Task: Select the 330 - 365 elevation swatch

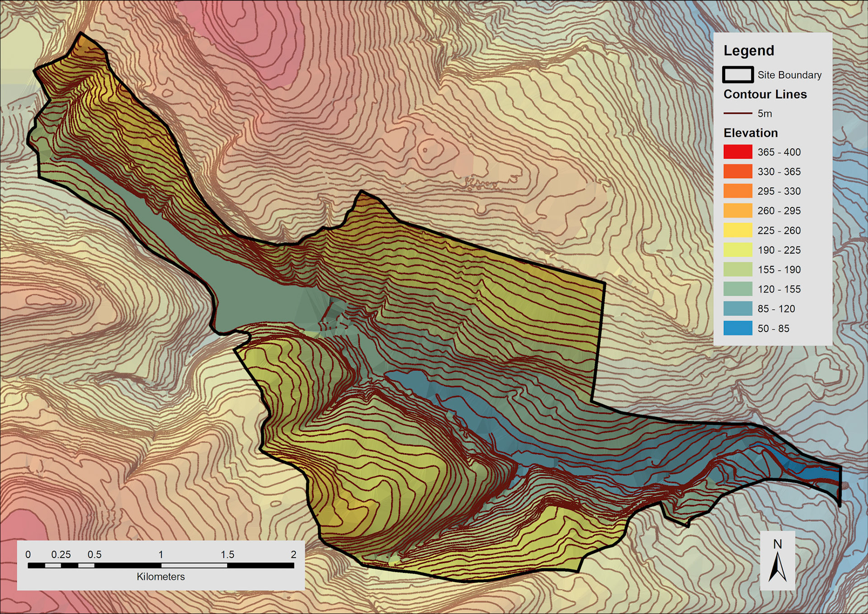Action: pyautogui.click(x=738, y=171)
